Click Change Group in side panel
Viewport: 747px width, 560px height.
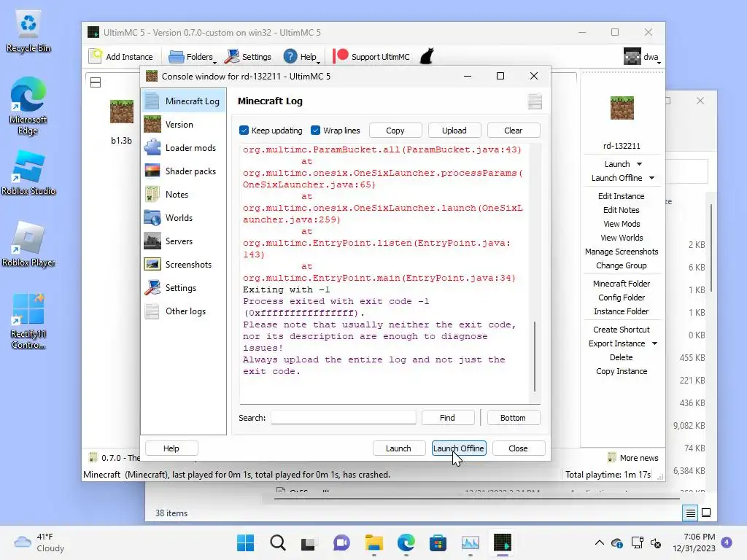[x=622, y=265]
